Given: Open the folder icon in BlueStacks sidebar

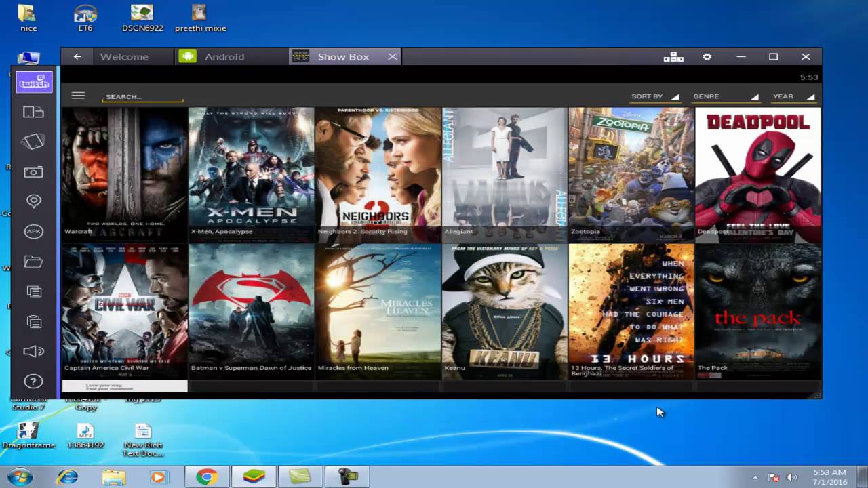Looking at the screenshot, I should point(34,261).
